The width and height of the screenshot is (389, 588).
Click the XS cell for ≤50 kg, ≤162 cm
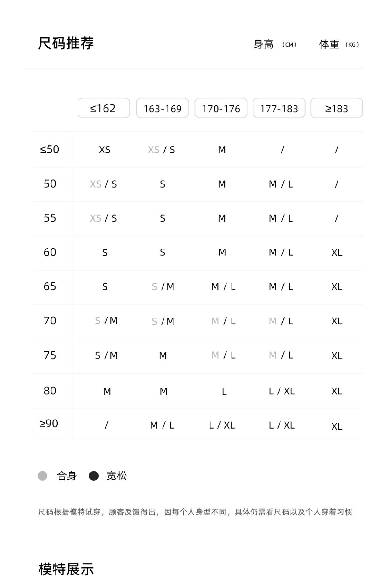tap(104, 150)
